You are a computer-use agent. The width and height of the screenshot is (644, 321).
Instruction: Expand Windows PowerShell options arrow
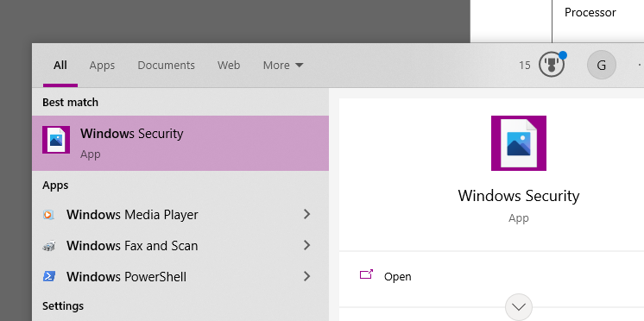(306, 276)
